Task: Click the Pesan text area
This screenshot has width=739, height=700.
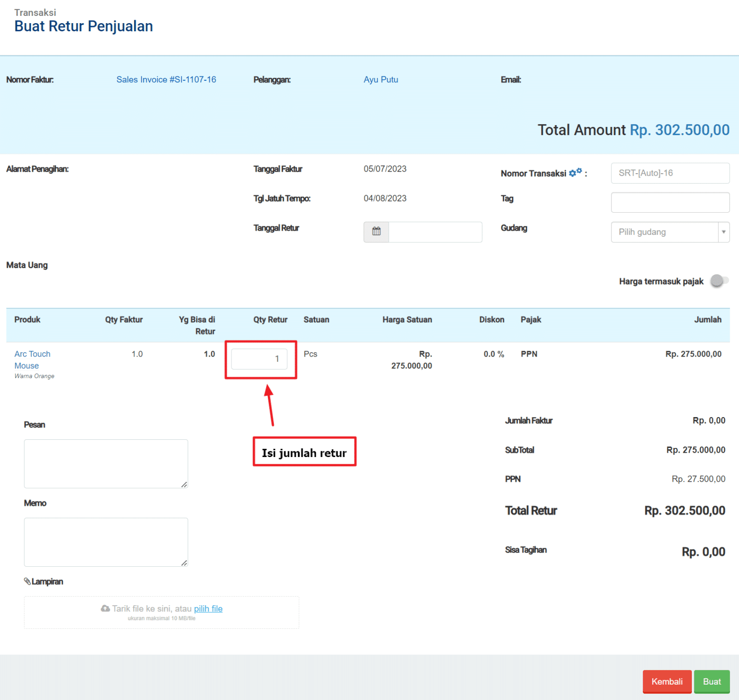Action: click(x=106, y=463)
